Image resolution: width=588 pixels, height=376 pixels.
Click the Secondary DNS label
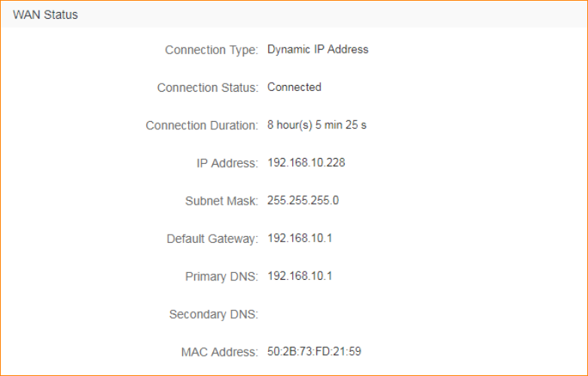214,314
